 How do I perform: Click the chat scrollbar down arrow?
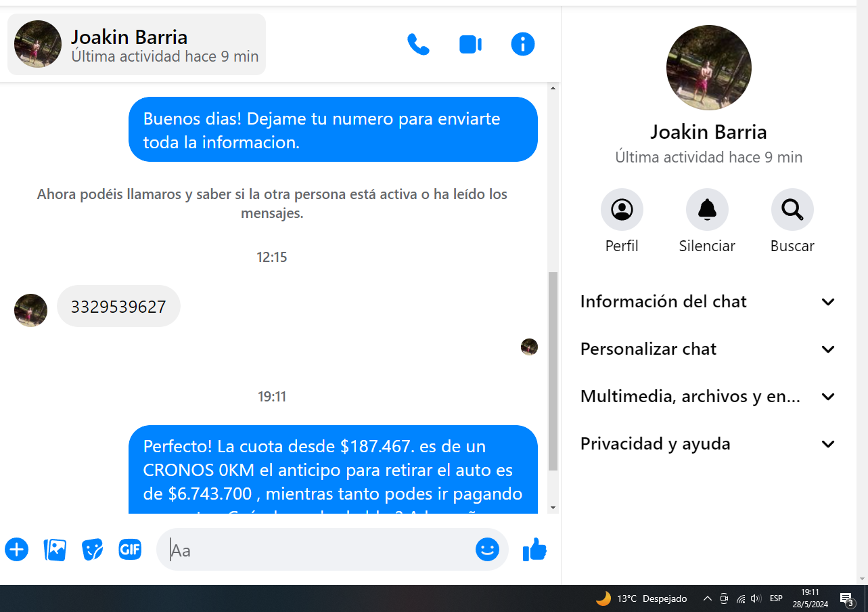point(553,508)
